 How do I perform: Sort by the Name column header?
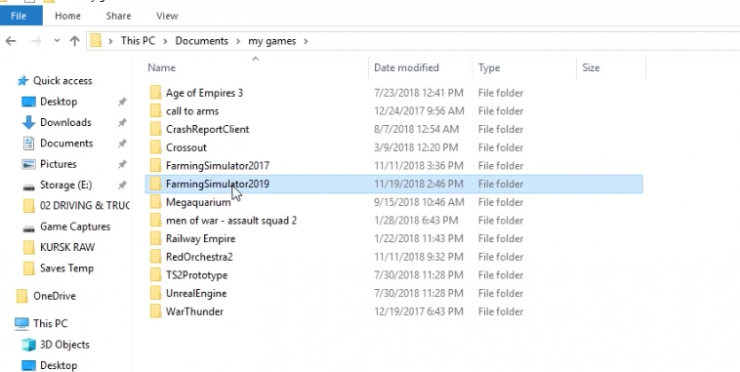point(162,68)
